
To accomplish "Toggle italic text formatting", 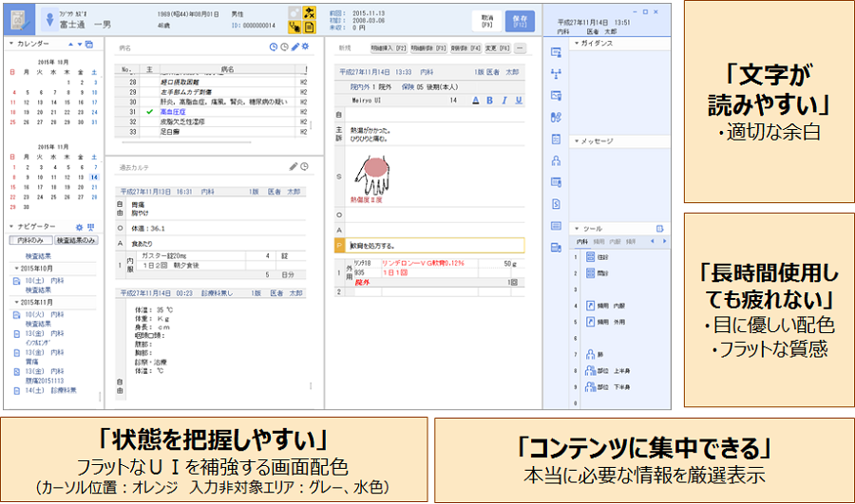I will coord(503,100).
